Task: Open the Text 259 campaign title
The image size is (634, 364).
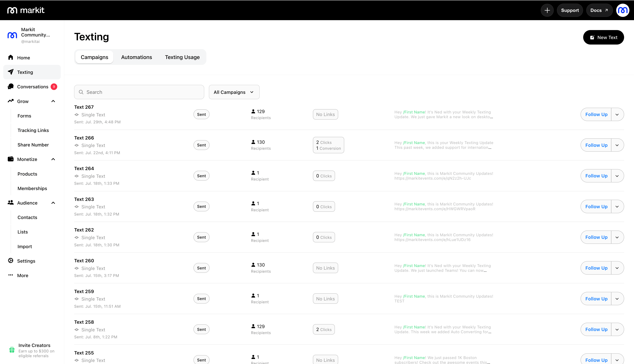Action: (x=84, y=291)
